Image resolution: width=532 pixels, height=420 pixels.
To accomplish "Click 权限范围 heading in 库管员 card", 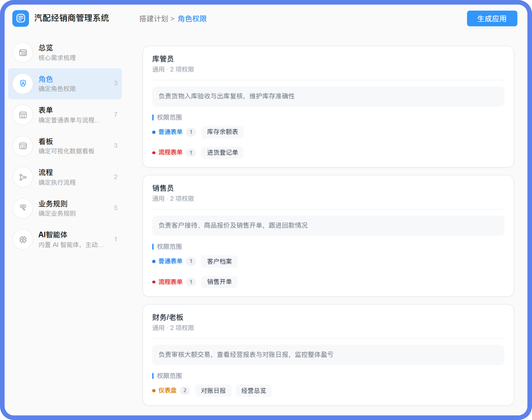I will click(169, 117).
